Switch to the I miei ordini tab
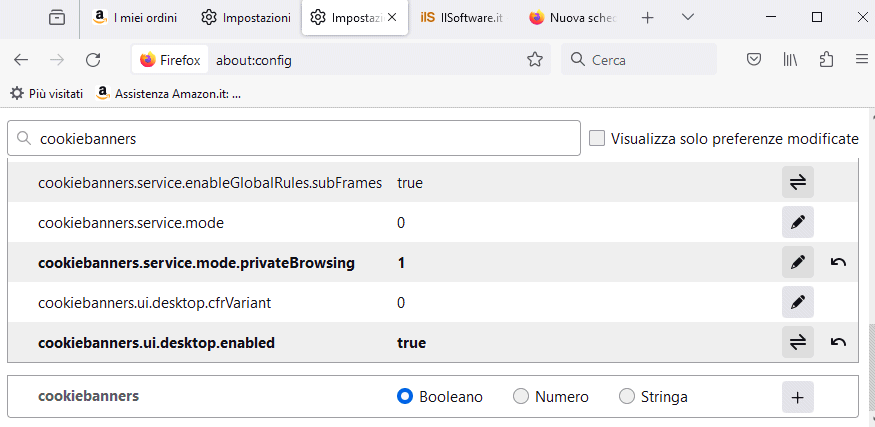 point(136,18)
